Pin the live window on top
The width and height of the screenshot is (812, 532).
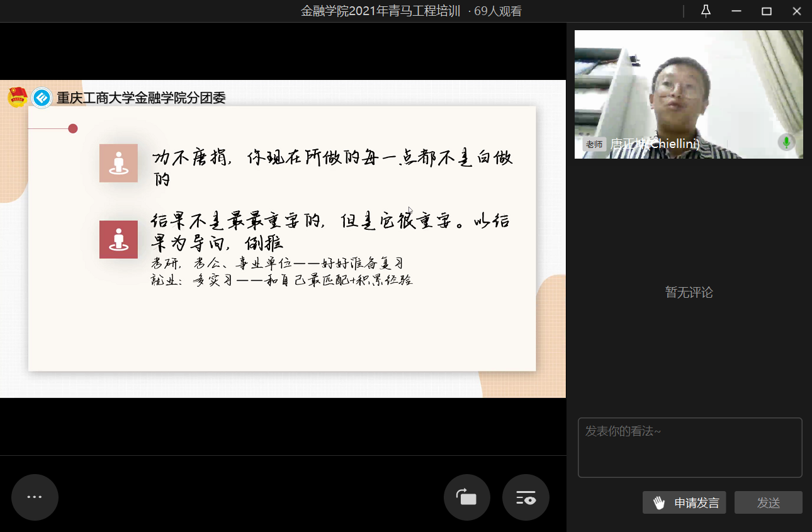point(706,11)
